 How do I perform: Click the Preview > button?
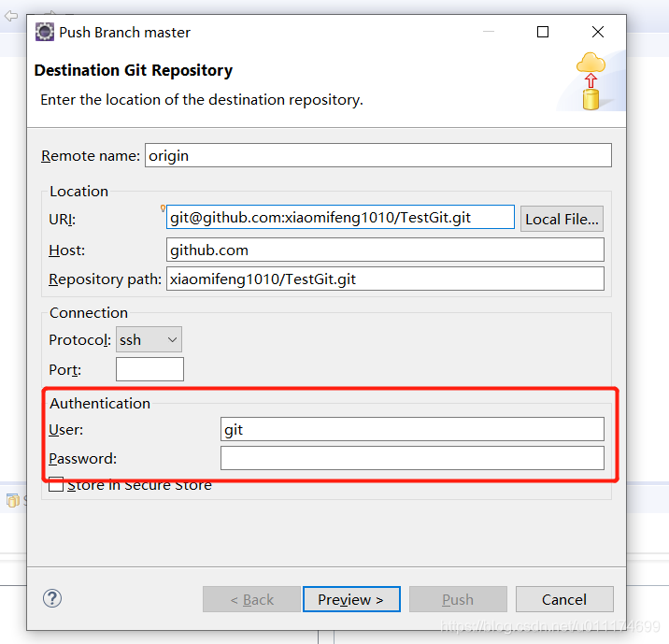click(351, 599)
